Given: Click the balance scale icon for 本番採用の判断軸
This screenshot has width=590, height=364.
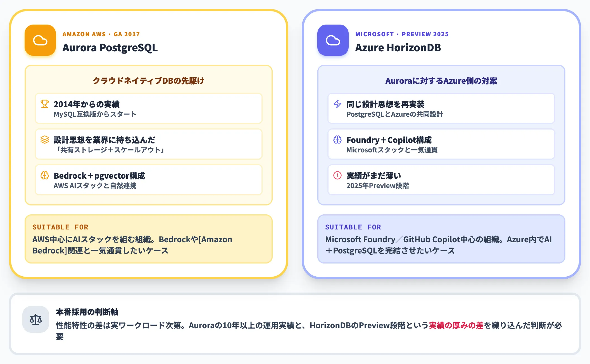Looking at the screenshot, I should [x=36, y=319].
